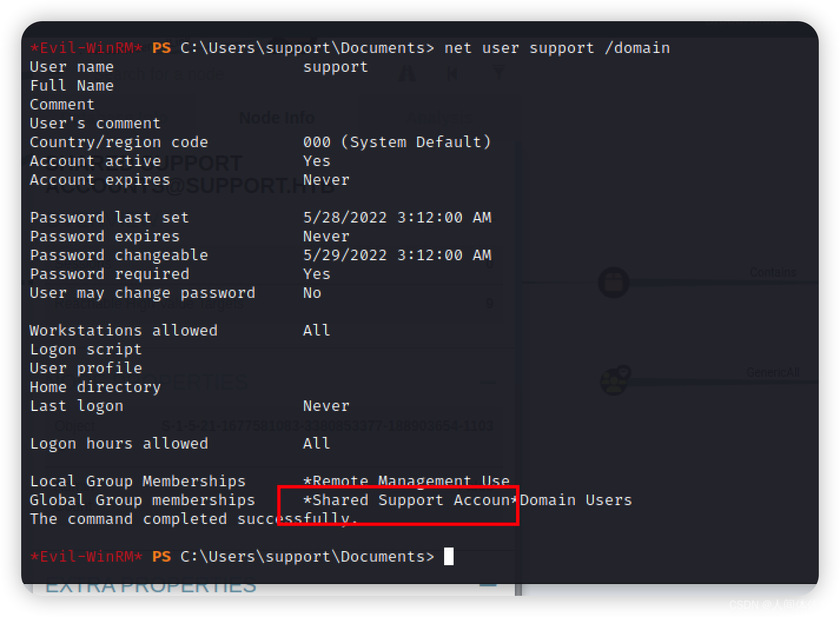Click the OU node icon on Contains edge
840x617 pixels.
614,283
